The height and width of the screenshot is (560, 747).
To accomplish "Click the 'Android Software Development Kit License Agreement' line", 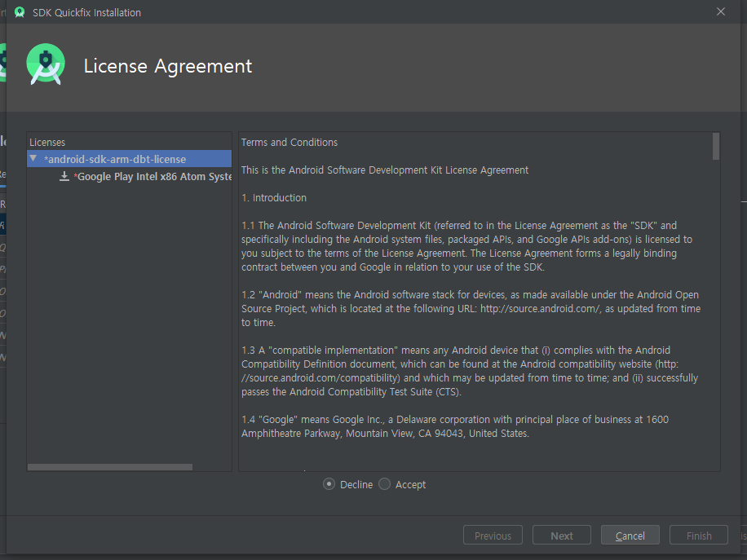I will click(x=384, y=170).
